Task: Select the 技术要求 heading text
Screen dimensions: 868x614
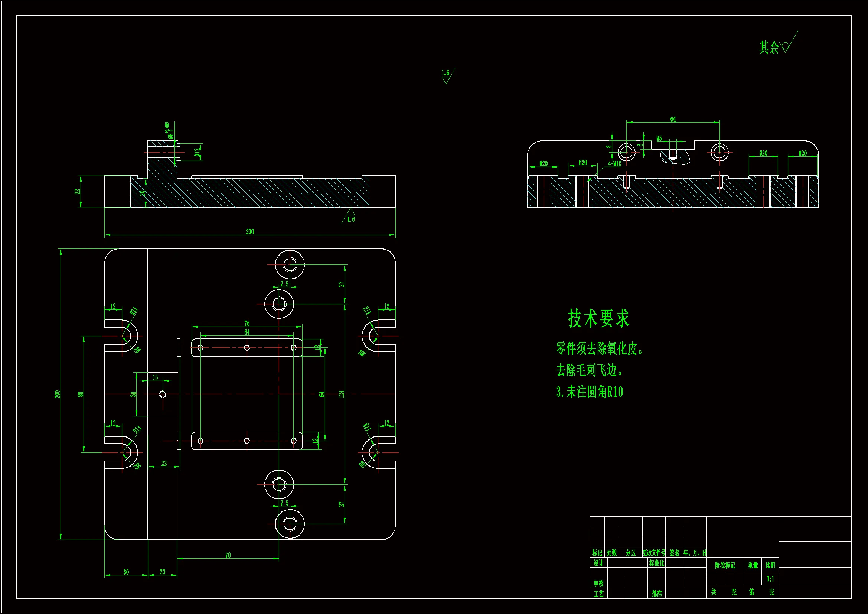Action: click(598, 318)
